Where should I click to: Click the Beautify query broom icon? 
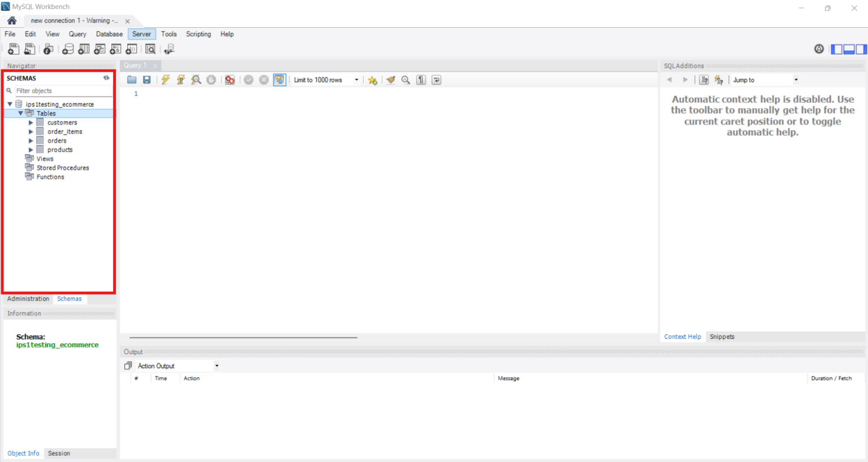(390, 80)
